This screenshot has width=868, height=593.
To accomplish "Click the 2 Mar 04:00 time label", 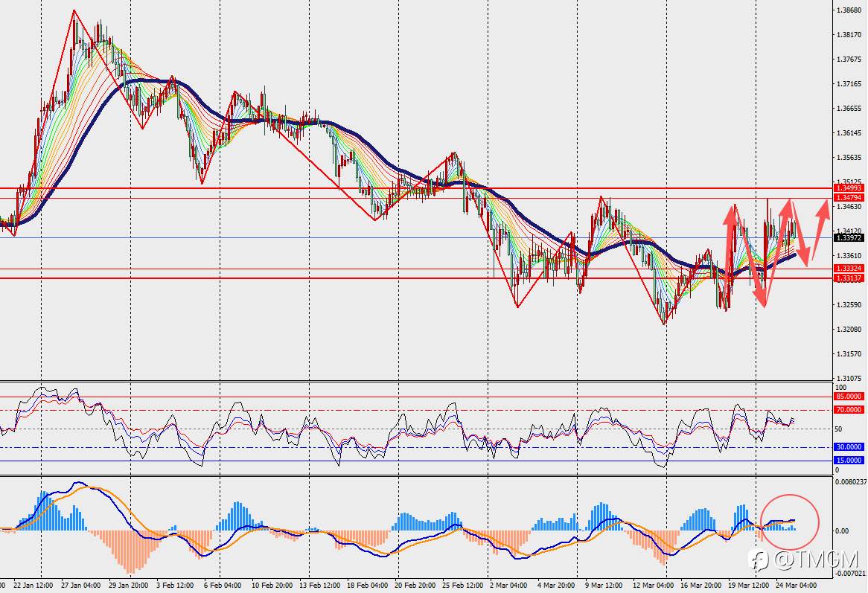I will (x=508, y=585).
